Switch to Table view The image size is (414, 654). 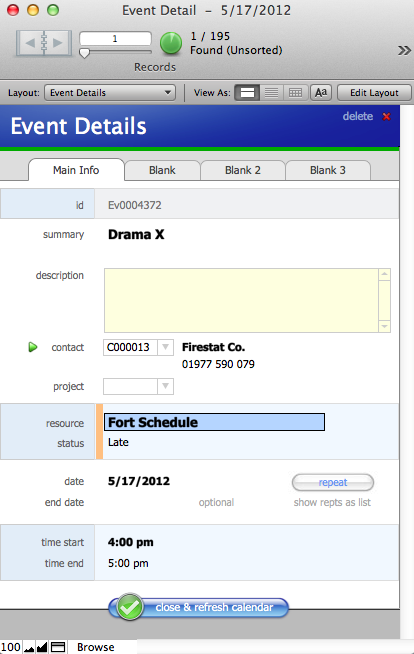coord(296,93)
